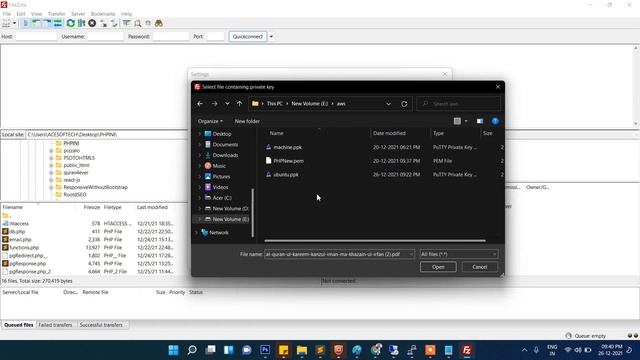Click the navigation pane vertical scrollbar
The height and width of the screenshot is (360, 640).
pos(253,213)
